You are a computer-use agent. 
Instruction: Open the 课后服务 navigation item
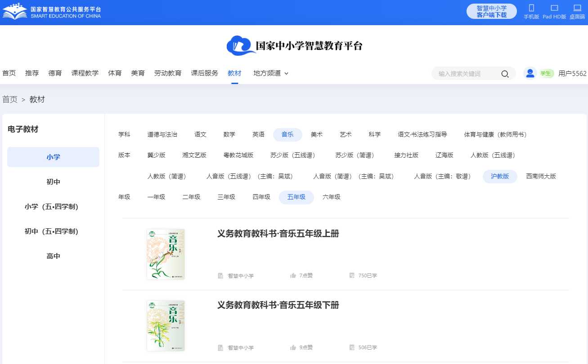[205, 73]
